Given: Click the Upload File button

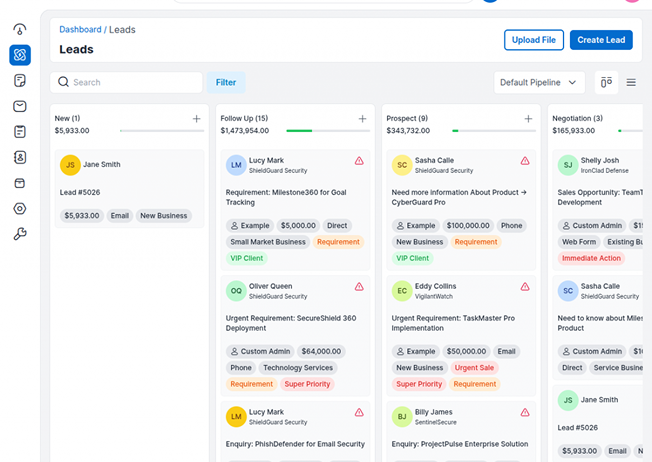Looking at the screenshot, I should (533, 40).
